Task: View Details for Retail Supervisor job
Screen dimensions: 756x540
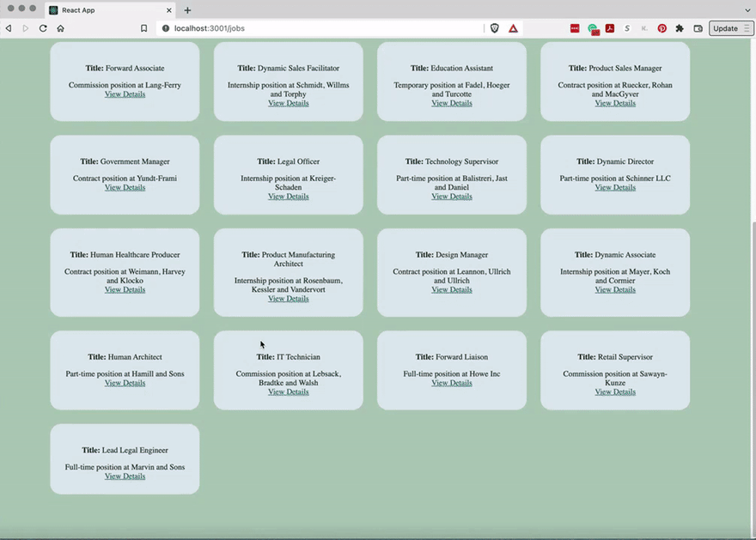Action: (615, 392)
